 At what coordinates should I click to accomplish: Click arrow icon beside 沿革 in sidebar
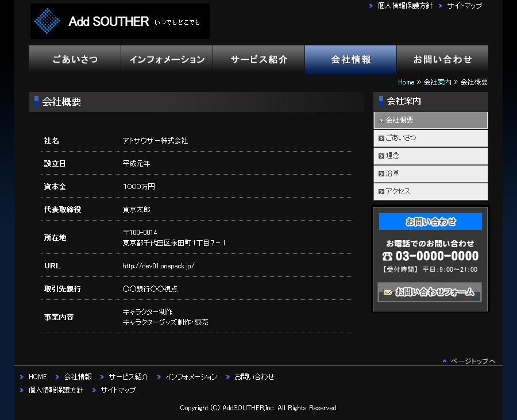click(x=381, y=174)
